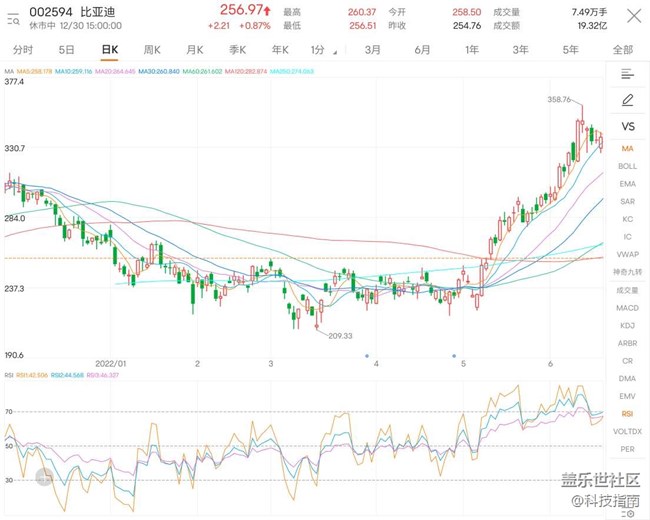Click the circular handle on RSI panel
This screenshot has height=520, width=650.
click(x=44, y=480)
